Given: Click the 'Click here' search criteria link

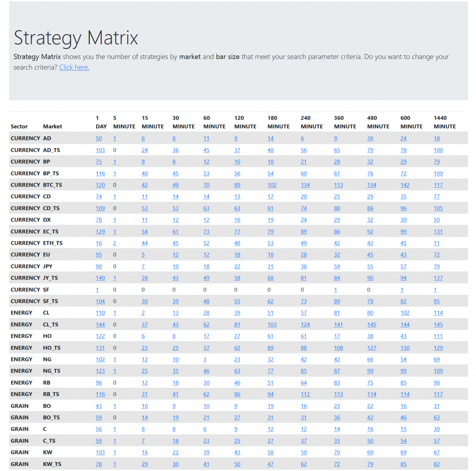Looking at the screenshot, I should click(x=74, y=67).
